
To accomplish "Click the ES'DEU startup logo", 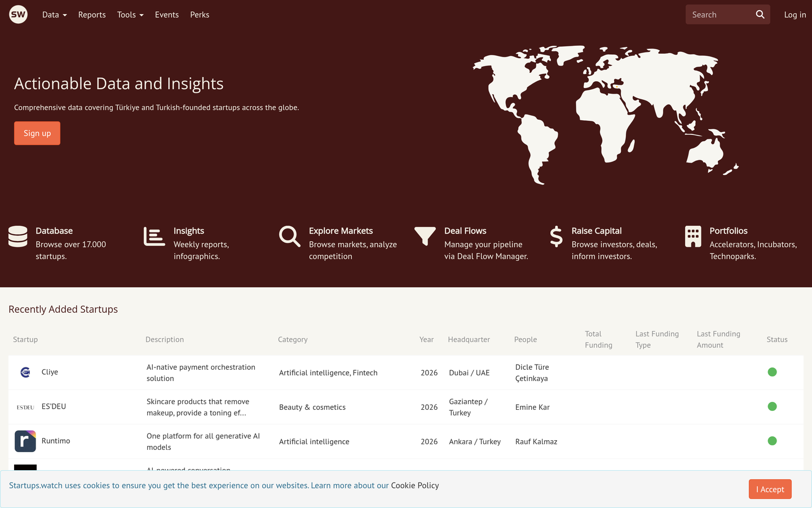I will point(25,407).
